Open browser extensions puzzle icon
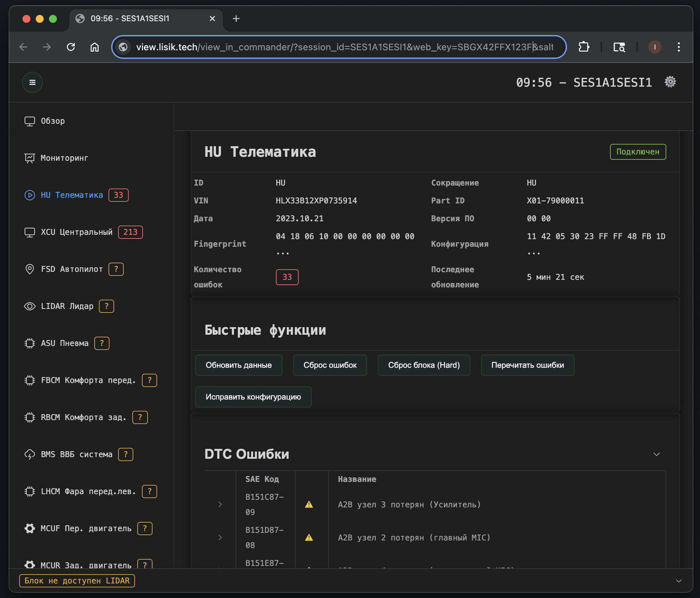The height and width of the screenshot is (598, 700). click(x=584, y=47)
